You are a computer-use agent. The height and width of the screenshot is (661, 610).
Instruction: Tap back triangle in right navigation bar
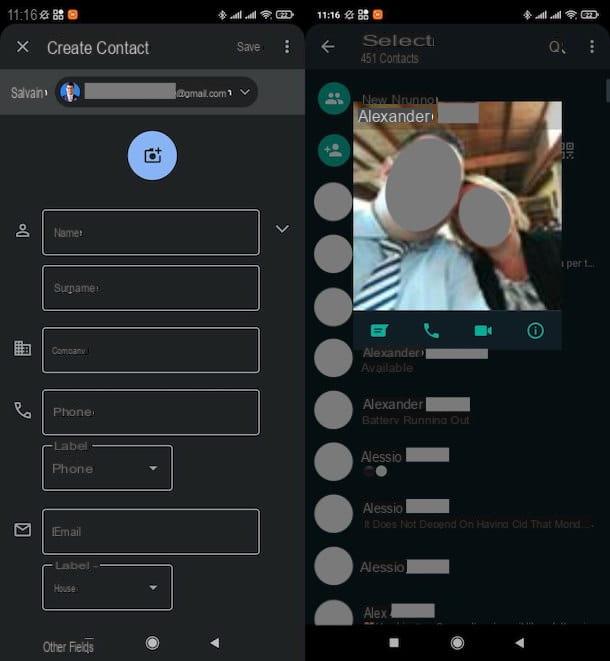tap(520, 643)
